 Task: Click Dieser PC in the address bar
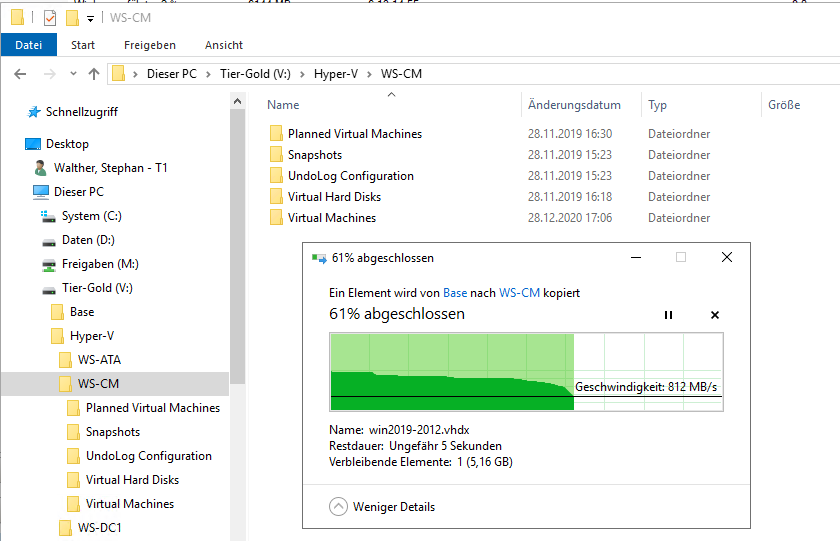[x=172, y=74]
